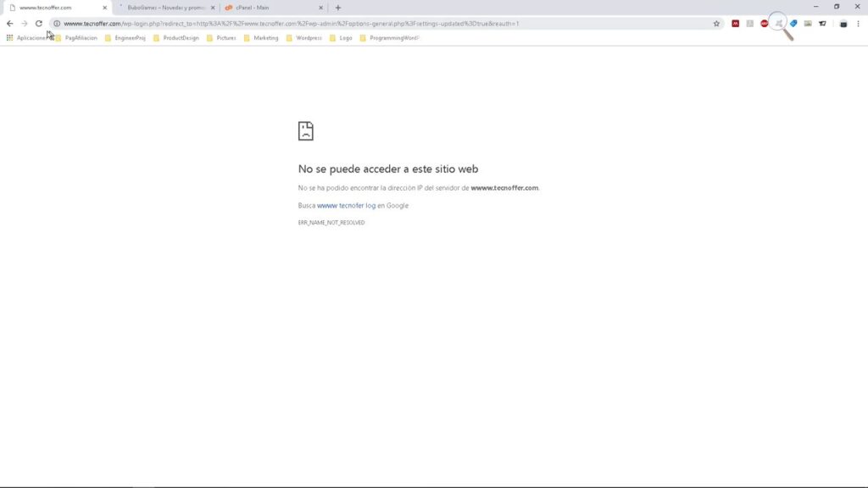Open the Pictures bookmark folder
868x488 pixels.
221,38
